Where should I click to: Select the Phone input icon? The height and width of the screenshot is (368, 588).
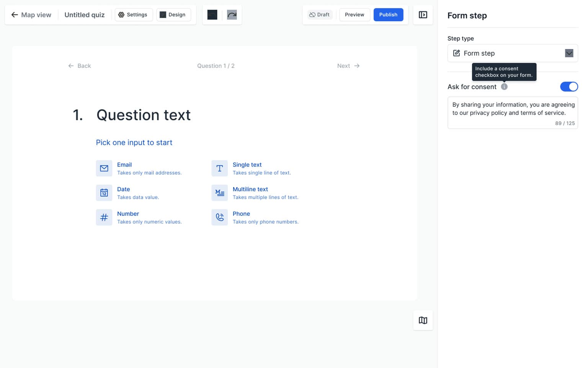(x=220, y=217)
